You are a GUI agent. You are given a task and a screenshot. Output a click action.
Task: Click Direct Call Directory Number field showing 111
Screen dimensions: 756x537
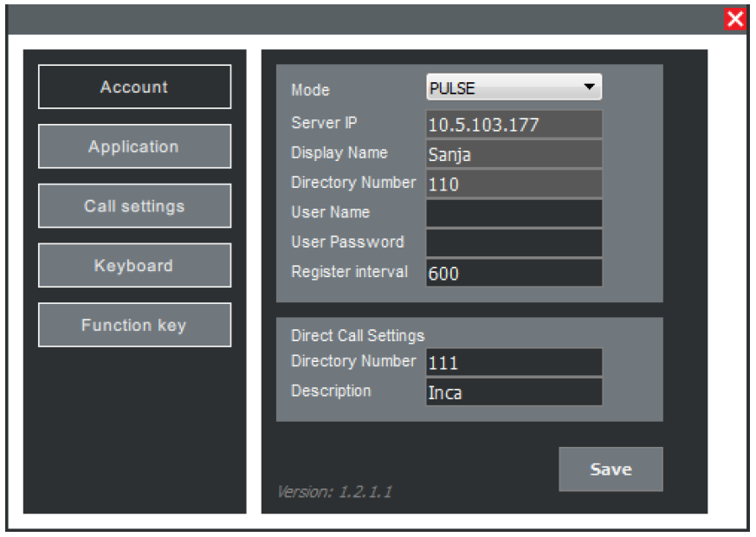pos(514,363)
